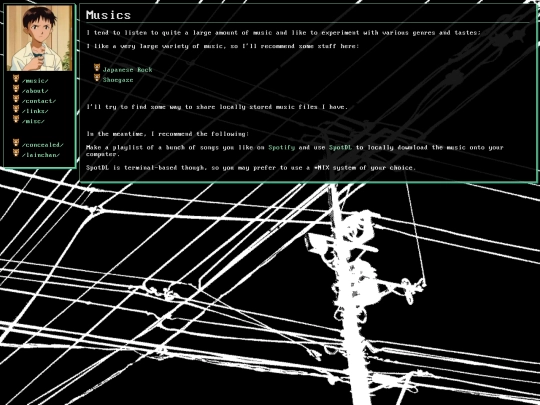540x405 pixels.
Task: Open the /concealed/ link
Action: click(43, 145)
